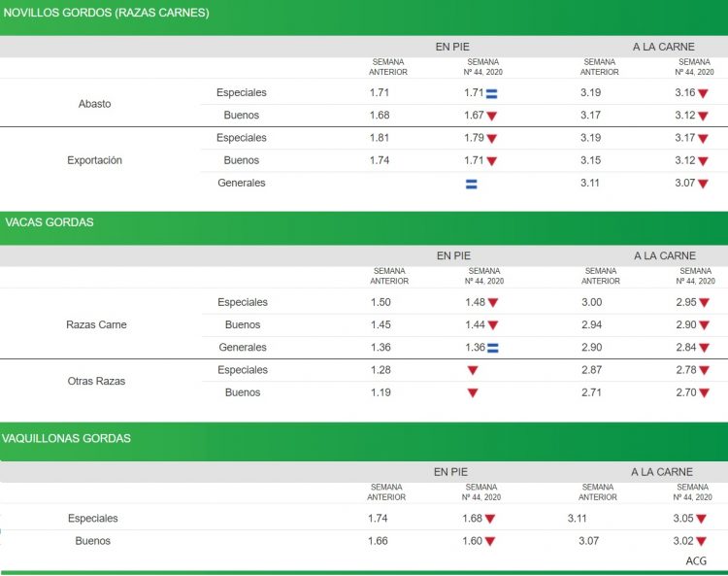
Task: Click the blue equal icon in Exportación Generales row
Action: [x=472, y=184]
